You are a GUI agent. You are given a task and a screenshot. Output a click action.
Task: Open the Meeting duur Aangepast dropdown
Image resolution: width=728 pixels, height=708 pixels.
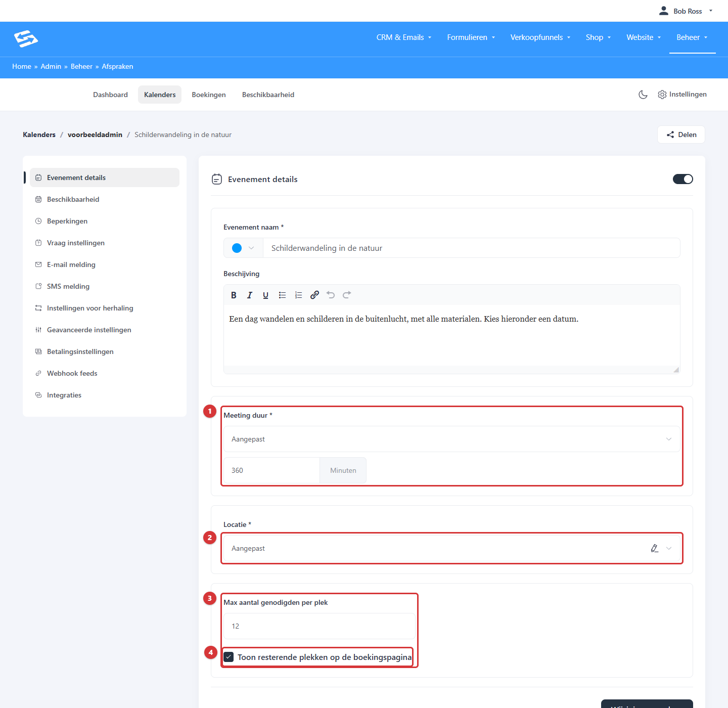click(x=451, y=439)
